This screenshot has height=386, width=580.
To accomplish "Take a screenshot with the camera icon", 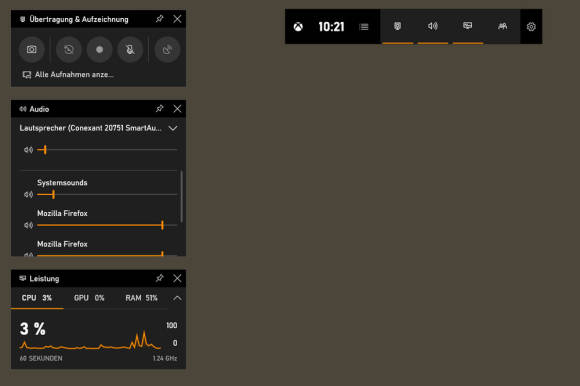I will pos(31,50).
